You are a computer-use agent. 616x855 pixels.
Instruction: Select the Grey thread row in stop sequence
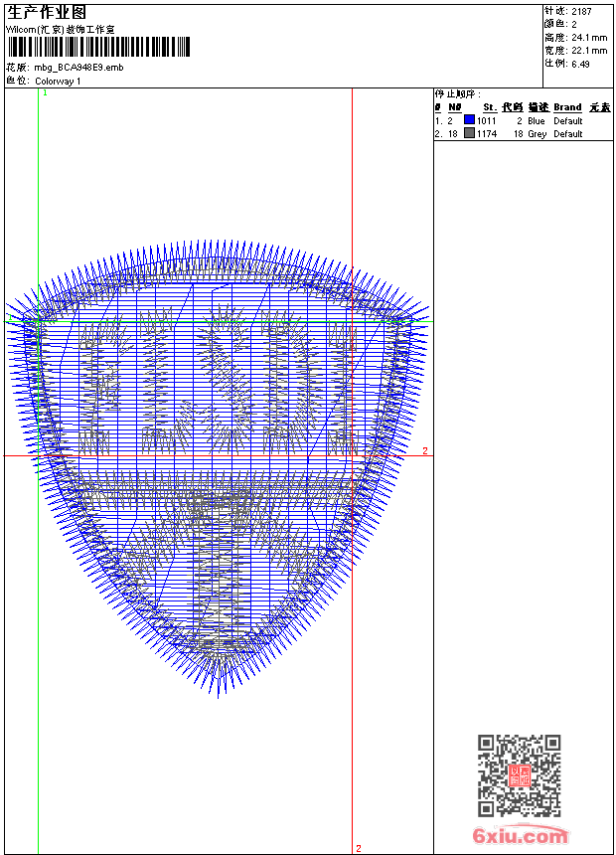[522, 133]
